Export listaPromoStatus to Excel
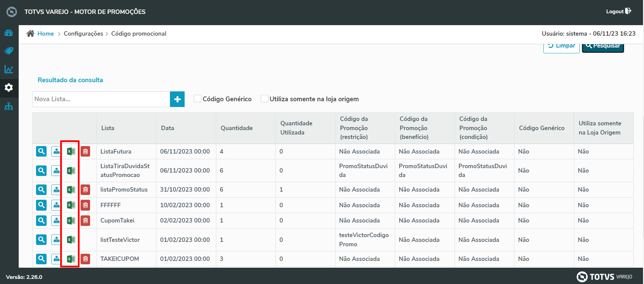644x284 pixels. 71,190
